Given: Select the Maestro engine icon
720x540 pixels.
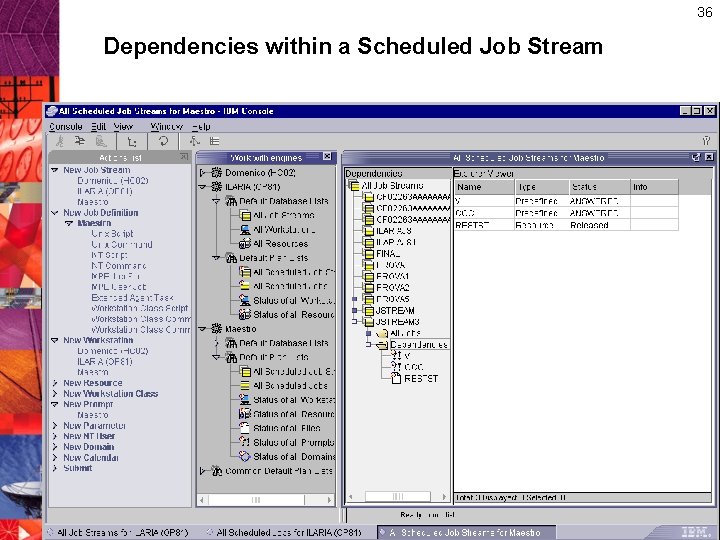Looking at the screenshot, I should [216, 329].
